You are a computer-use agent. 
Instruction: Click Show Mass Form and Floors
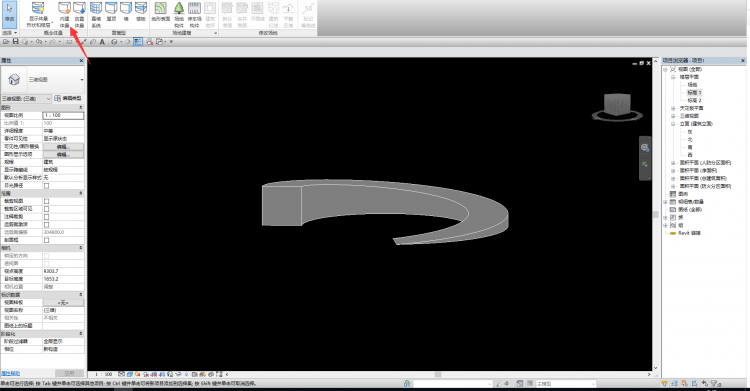[38, 14]
